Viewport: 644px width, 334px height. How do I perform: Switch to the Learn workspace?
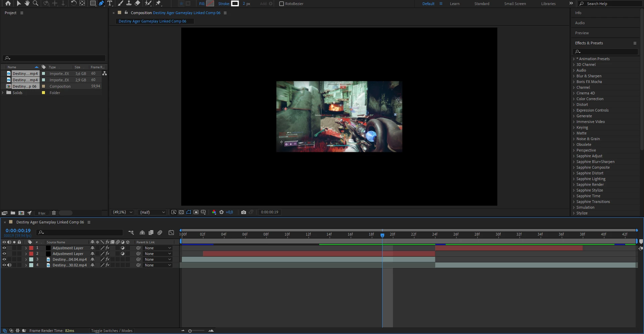(455, 4)
